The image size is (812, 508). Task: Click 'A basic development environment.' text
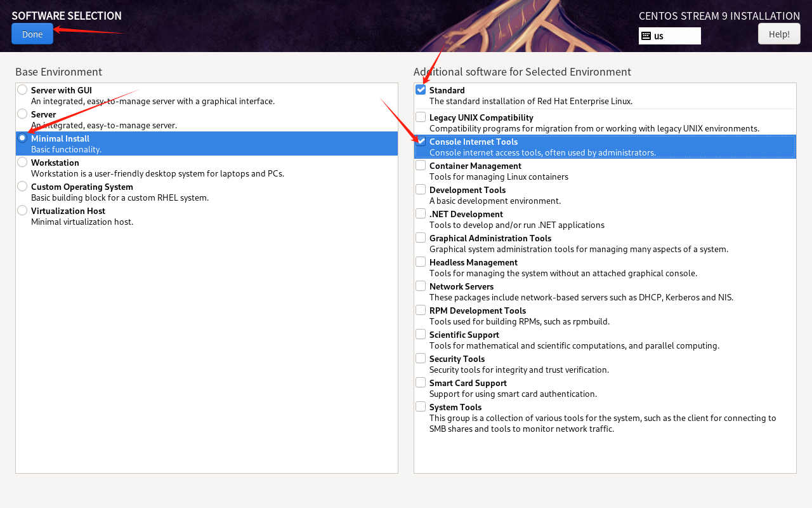click(495, 201)
